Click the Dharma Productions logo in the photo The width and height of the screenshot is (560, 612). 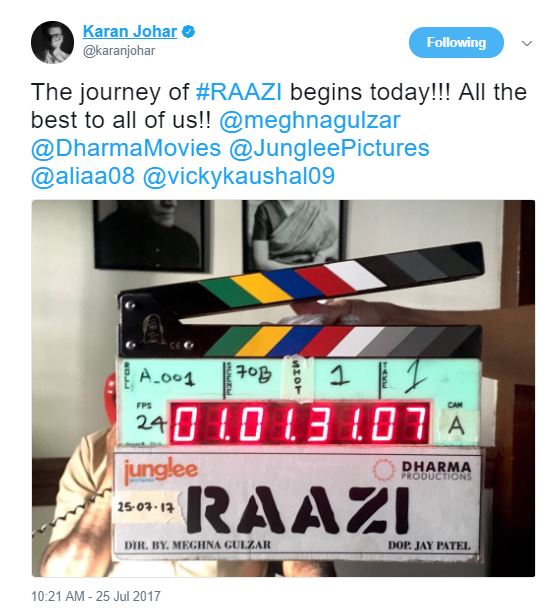click(x=423, y=470)
